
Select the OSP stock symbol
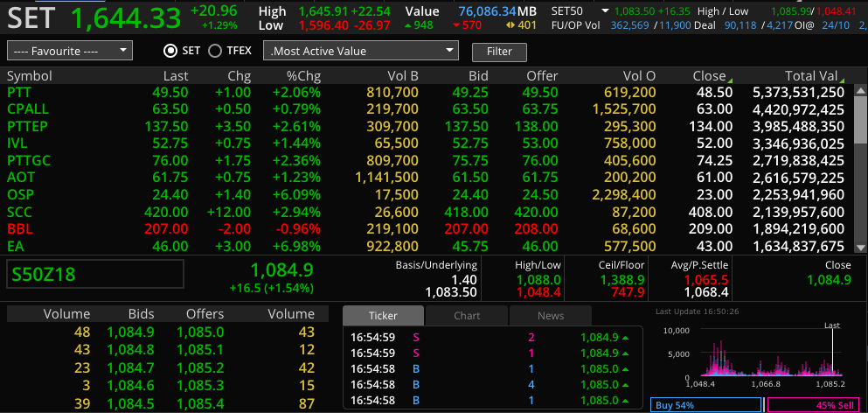coord(19,194)
